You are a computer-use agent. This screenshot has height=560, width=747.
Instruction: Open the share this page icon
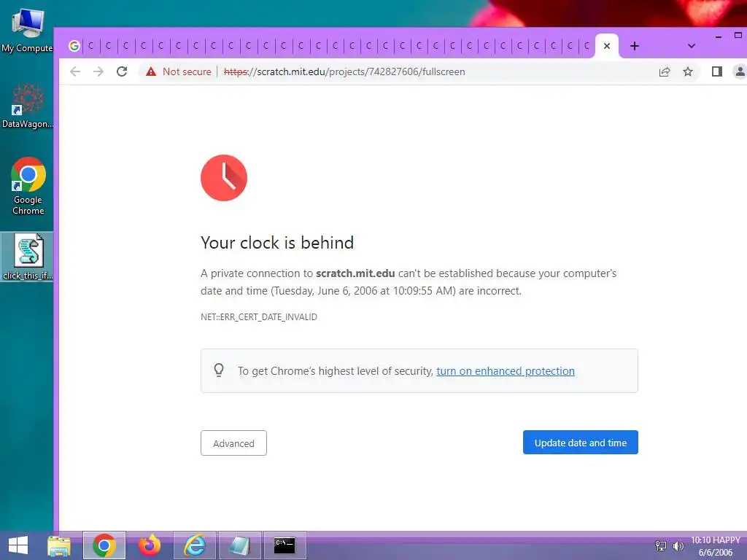[x=665, y=72]
